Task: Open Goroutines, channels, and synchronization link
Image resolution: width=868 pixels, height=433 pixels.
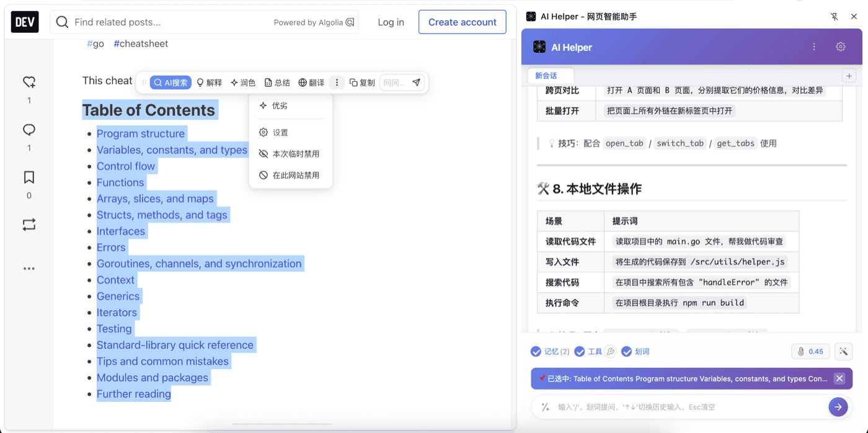Action: pos(199,264)
